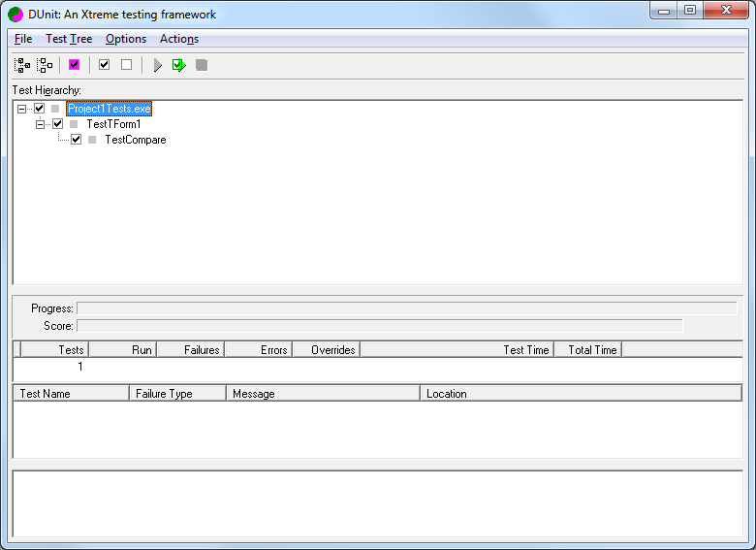Click the select-current-test checkmark toolbar icon

point(104,65)
